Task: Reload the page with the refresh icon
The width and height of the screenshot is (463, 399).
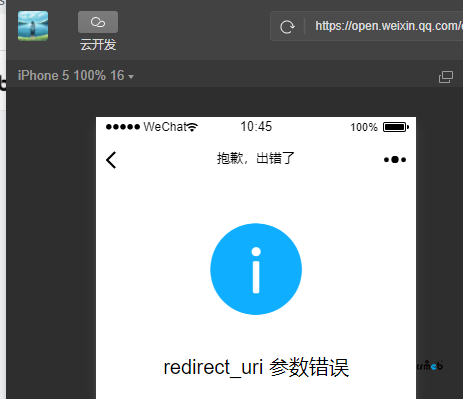Action: click(x=287, y=27)
